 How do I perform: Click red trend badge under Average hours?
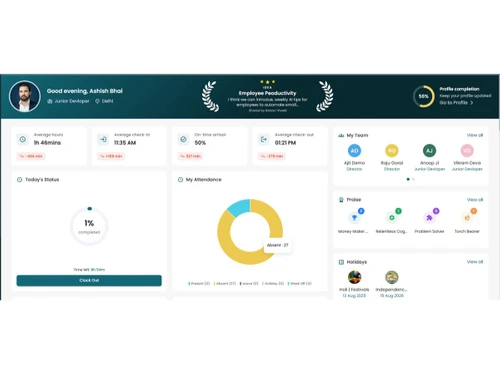coord(31,156)
